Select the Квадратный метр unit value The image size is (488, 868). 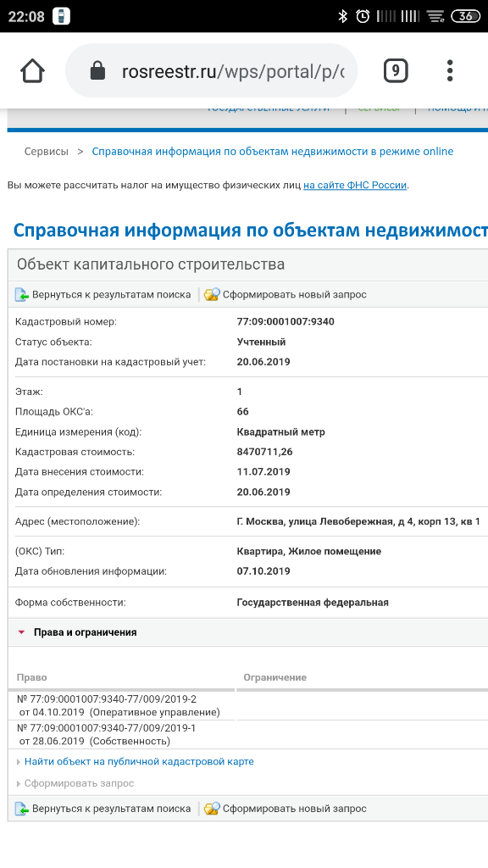(281, 431)
